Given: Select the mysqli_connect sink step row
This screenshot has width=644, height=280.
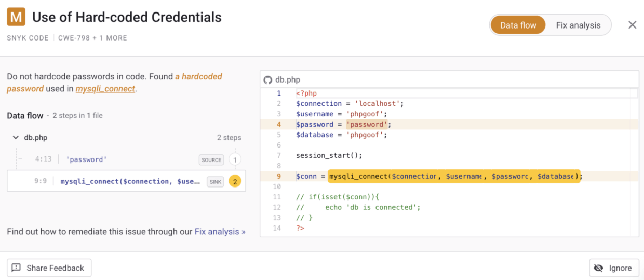Looking at the screenshot, I should (x=126, y=181).
